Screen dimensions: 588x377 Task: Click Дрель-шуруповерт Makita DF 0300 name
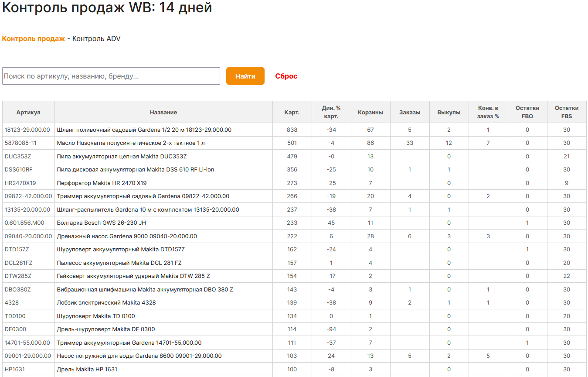(x=106, y=329)
